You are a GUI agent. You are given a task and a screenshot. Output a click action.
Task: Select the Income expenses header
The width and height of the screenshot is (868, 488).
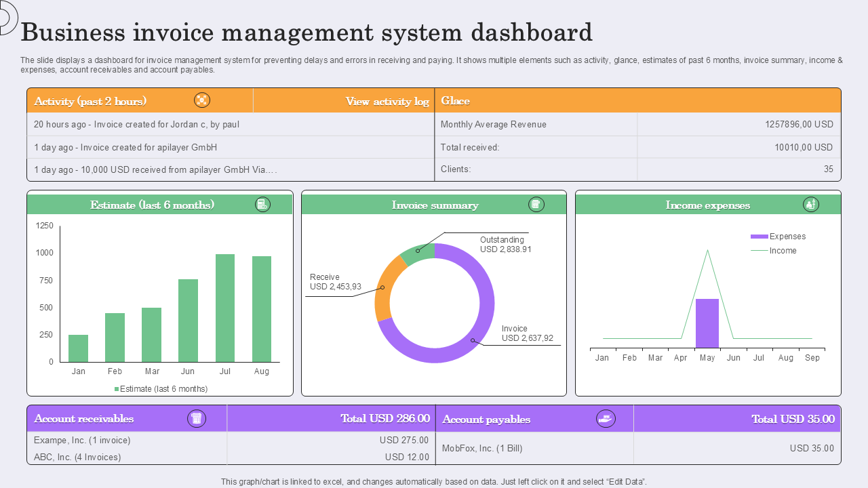pyautogui.click(x=707, y=205)
